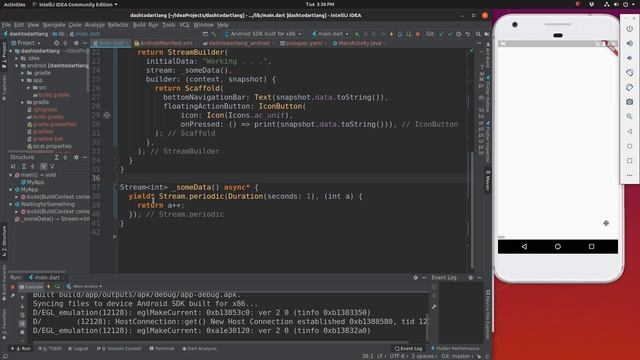Viewport: 640px width, 360px height.
Task: Click the Git commit checkmark icon
Action: (450, 34)
